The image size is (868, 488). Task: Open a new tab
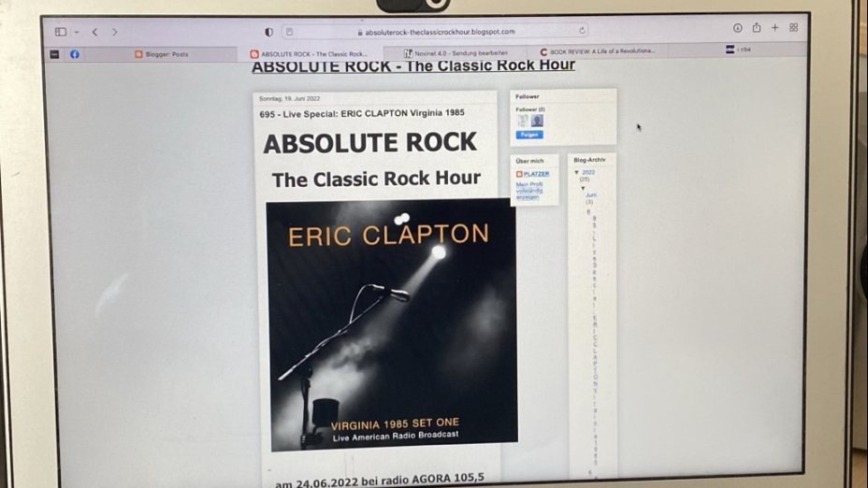point(775,27)
